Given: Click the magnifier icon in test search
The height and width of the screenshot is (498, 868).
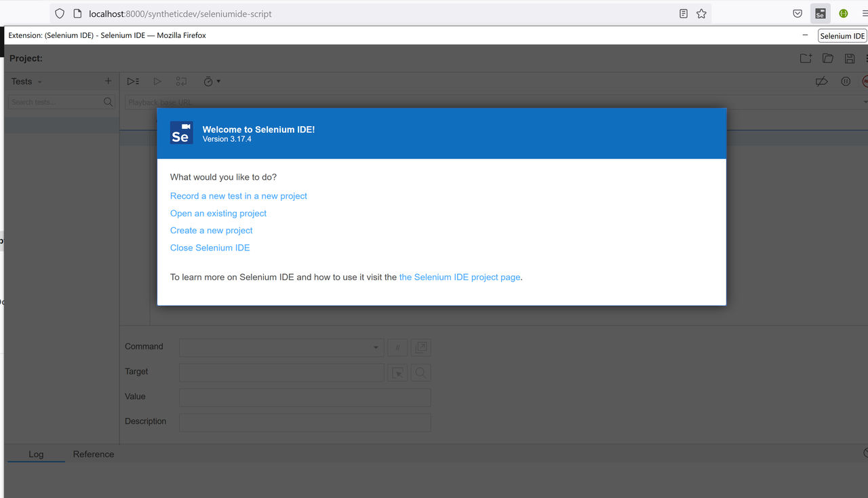Looking at the screenshot, I should pyautogui.click(x=108, y=102).
